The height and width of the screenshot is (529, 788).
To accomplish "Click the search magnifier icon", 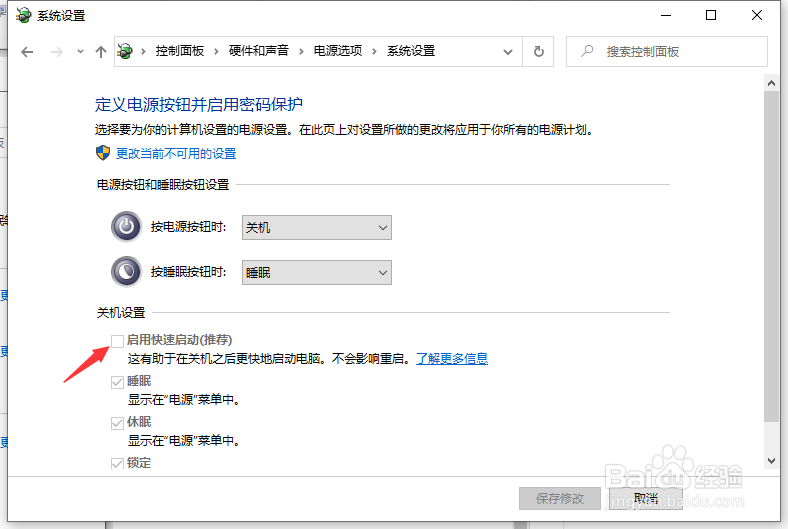I will 587,51.
